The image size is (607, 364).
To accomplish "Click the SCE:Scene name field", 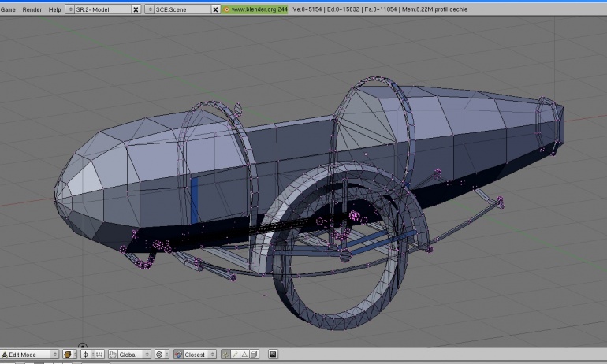I will tap(183, 9).
